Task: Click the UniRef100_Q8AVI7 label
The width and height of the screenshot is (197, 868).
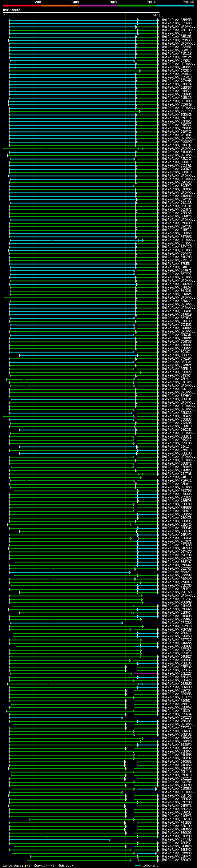Action: [176, 50]
